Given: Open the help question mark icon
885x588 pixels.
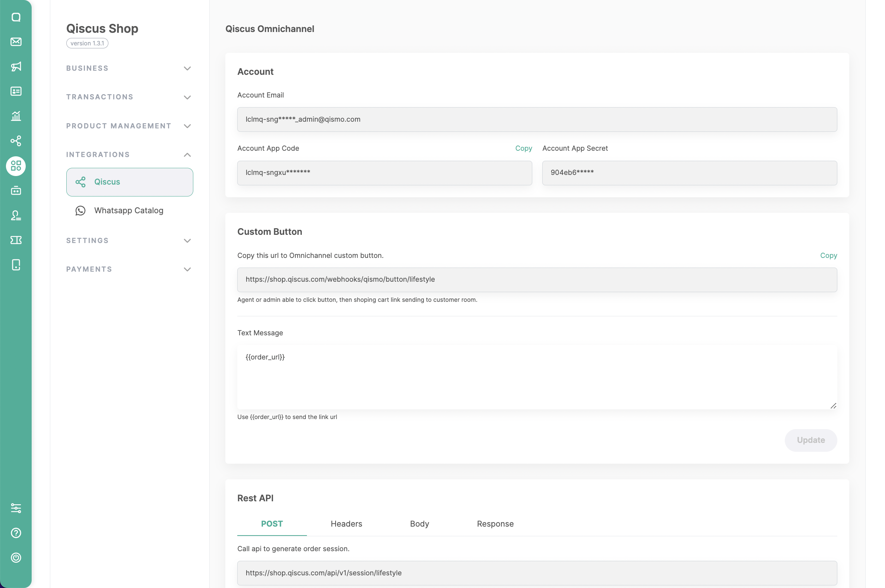Looking at the screenshot, I should pyautogui.click(x=16, y=533).
